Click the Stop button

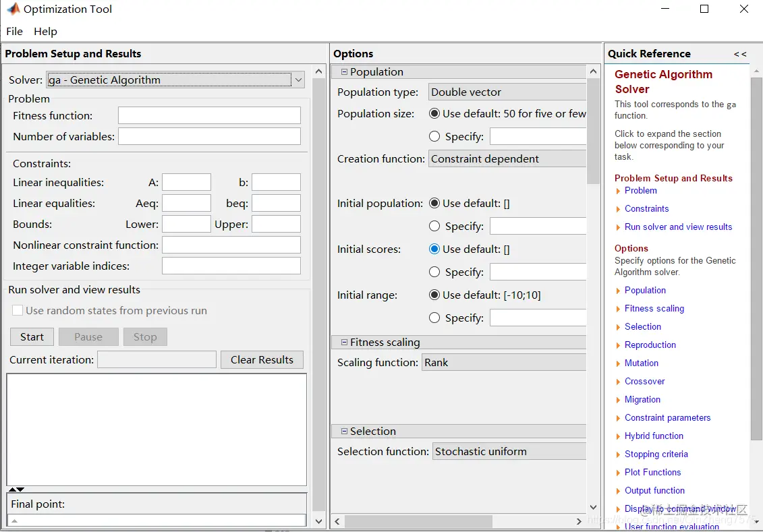(x=145, y=336)
